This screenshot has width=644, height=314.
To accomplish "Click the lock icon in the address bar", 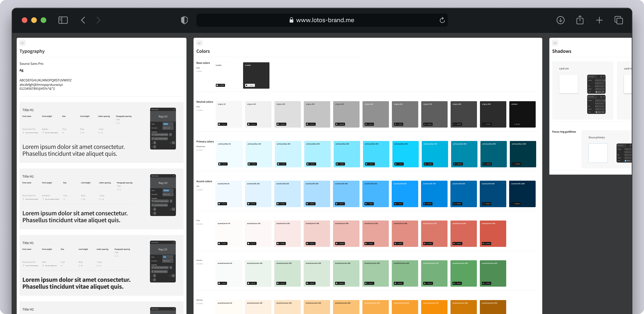I will (x=291, y=20).
